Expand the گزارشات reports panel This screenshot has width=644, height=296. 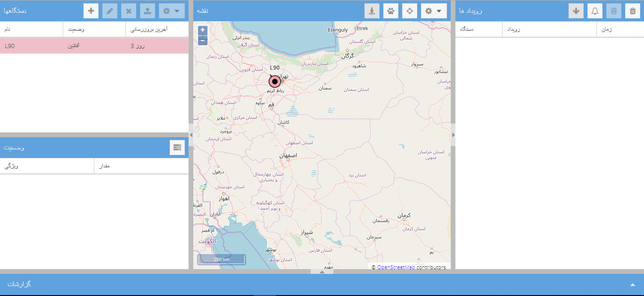pyautogui.click(x=633, y=285)
